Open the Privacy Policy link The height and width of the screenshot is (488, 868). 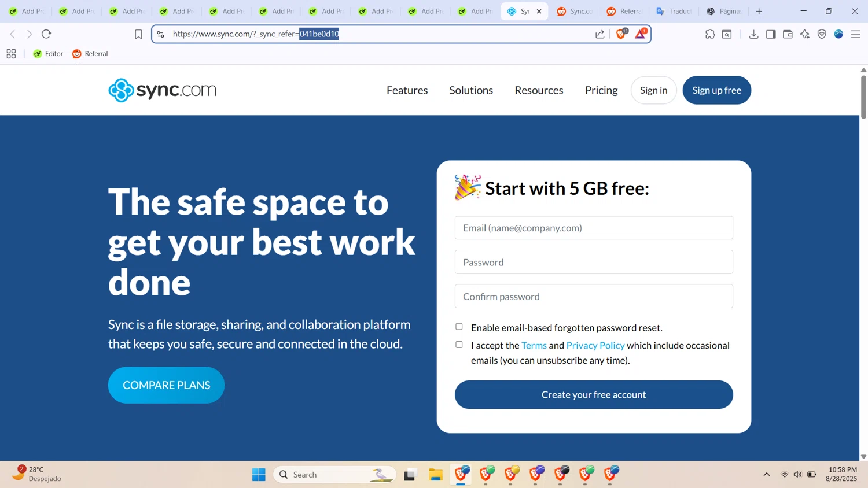595,345
